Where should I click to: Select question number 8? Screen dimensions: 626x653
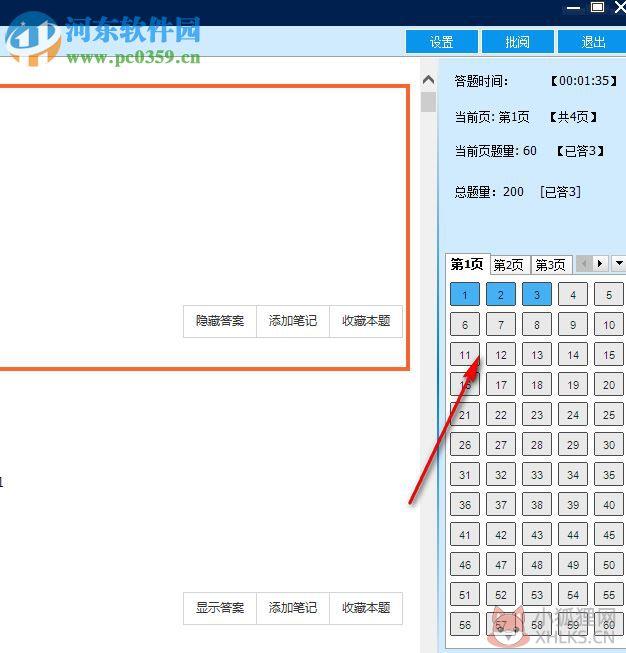[537, 325]
